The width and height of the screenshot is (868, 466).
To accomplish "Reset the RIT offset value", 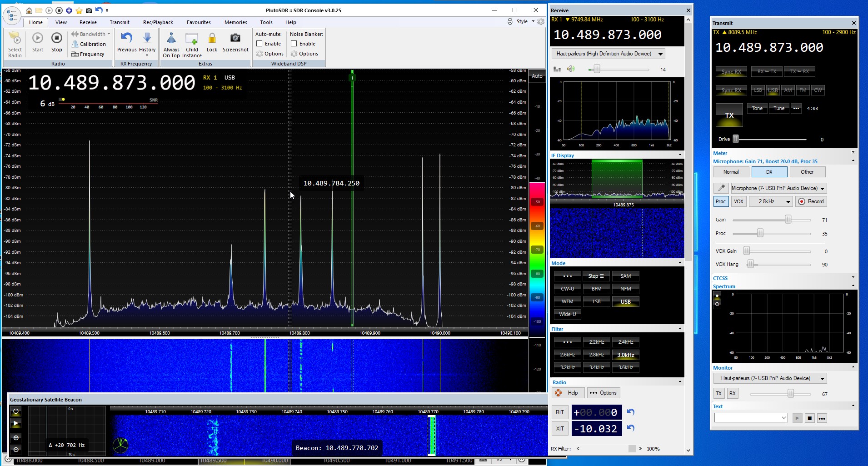I will coord(630,412).
